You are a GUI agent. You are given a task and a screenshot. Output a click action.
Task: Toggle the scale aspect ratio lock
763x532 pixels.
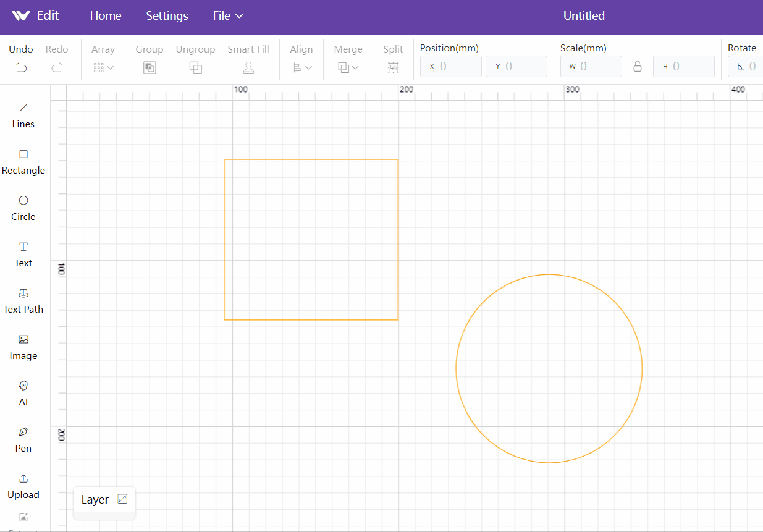(x=638, y=67)
